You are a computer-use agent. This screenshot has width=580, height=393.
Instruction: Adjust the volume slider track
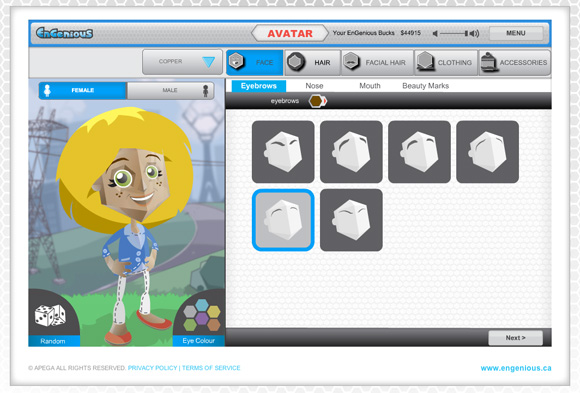453,33
